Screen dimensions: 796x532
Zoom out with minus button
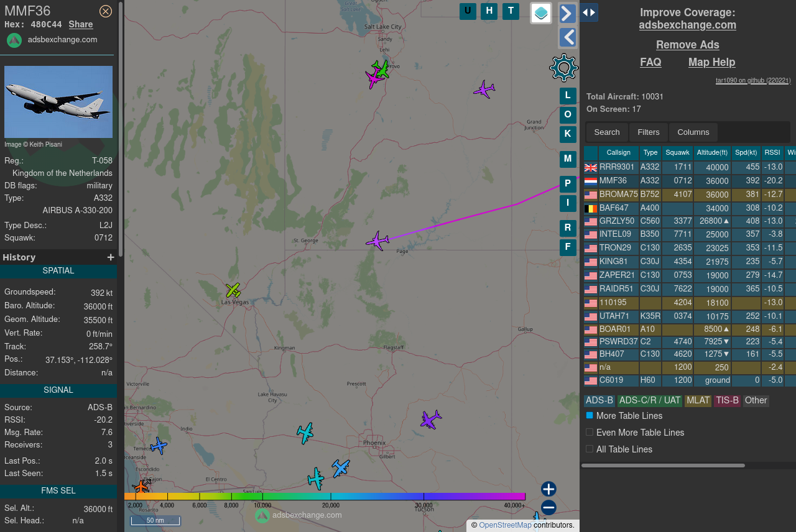548,508
